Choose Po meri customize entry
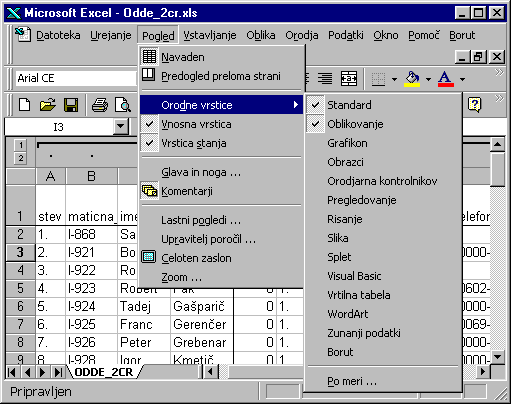The width and height of the screenshot is (511, 404). tap(383, 381)
